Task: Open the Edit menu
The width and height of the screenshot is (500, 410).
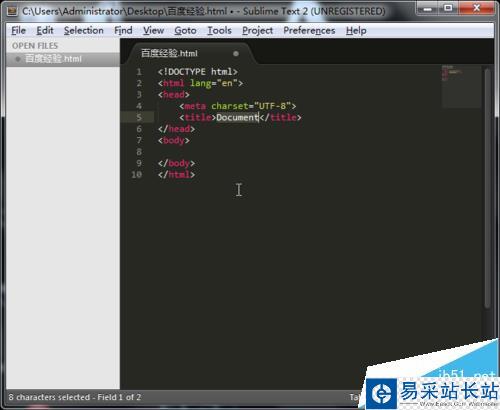Action: 45,30
